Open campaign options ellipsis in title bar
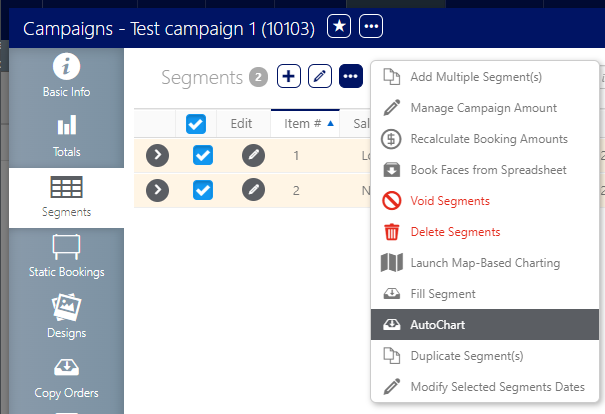605x414 pixels. pyautogui.click(x=371, y=27)
